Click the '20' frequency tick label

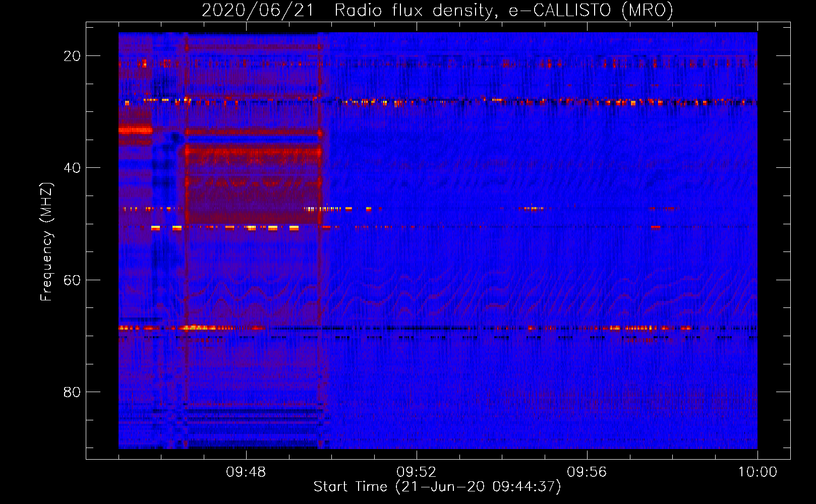coord(72,56)
